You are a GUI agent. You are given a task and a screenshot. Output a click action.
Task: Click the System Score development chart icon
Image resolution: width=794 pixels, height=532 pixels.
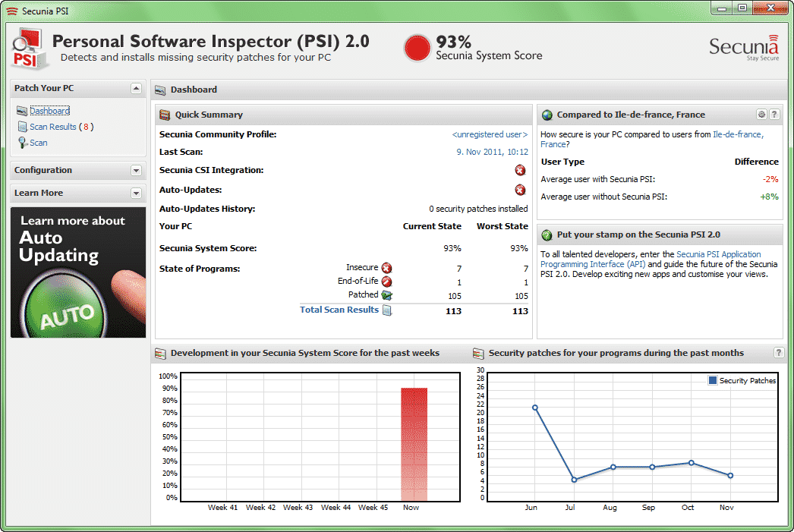[160, 354]
